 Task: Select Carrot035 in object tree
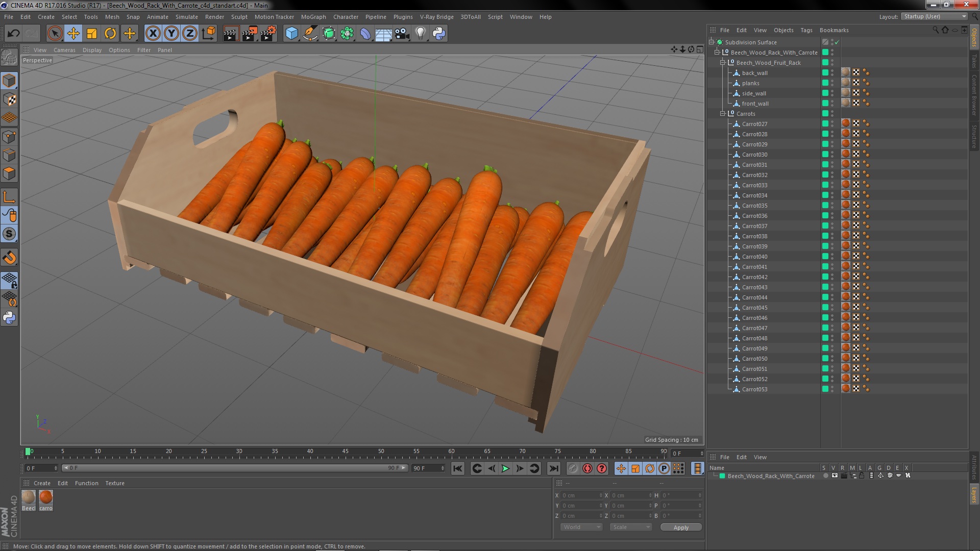pos(754,206)
